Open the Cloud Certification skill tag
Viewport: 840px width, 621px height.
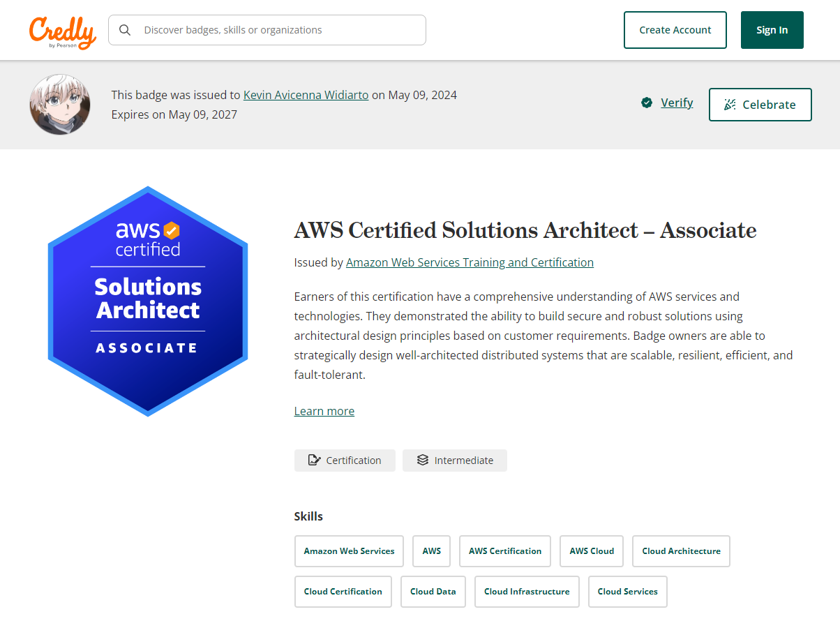click(343, 592)
